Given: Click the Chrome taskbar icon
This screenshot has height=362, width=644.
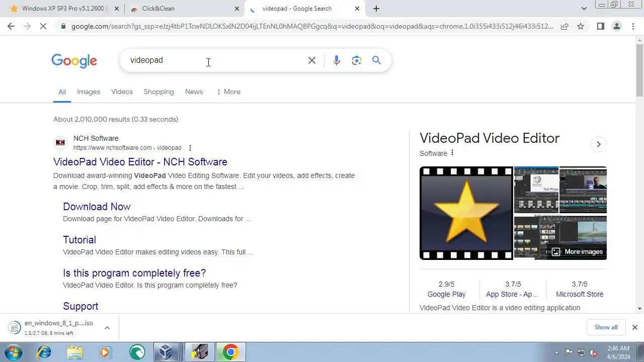Looking at the screenshot, I should (x=230, y=352).
